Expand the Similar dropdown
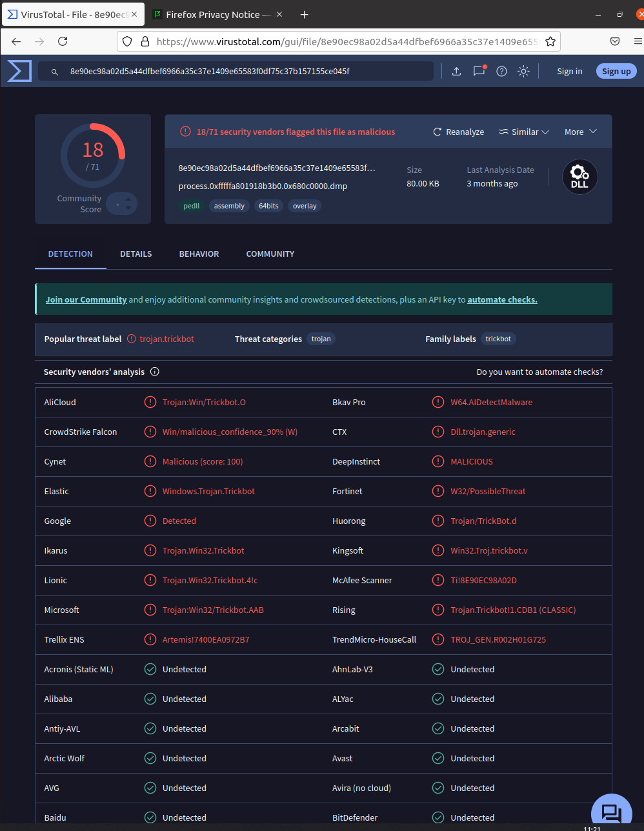The width and height of the screenshot is (644, 831). [524, 132]
